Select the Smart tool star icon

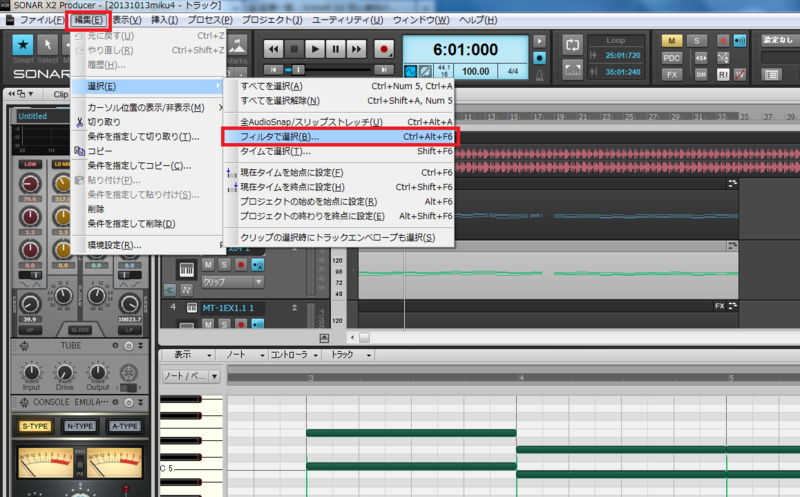click(x=23, y=45)
